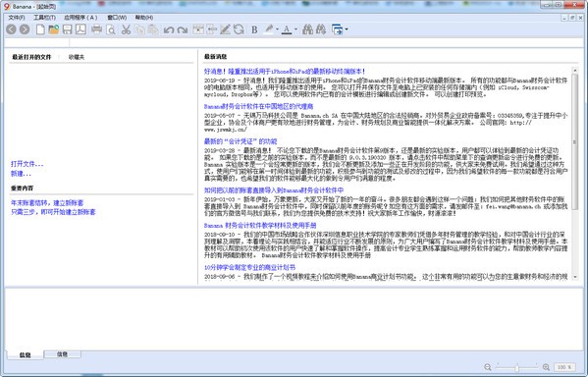Select the 最近打开的文件 tab

(x=31, y=57)
